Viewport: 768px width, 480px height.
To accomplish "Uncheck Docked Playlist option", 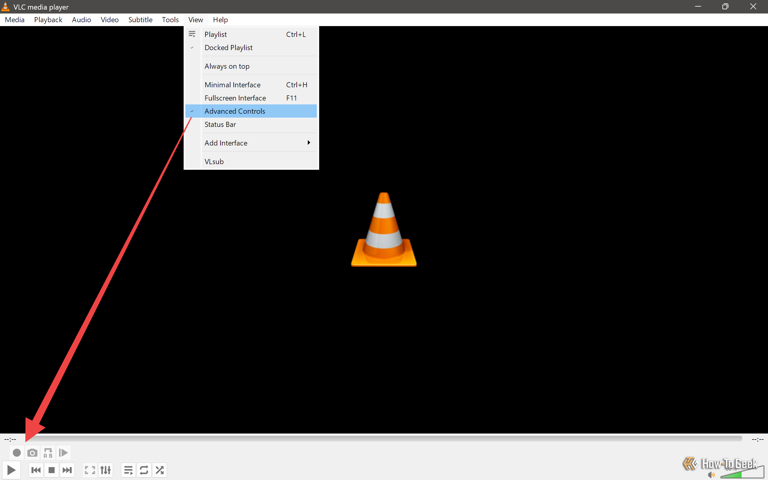I will tap(251, 48).
